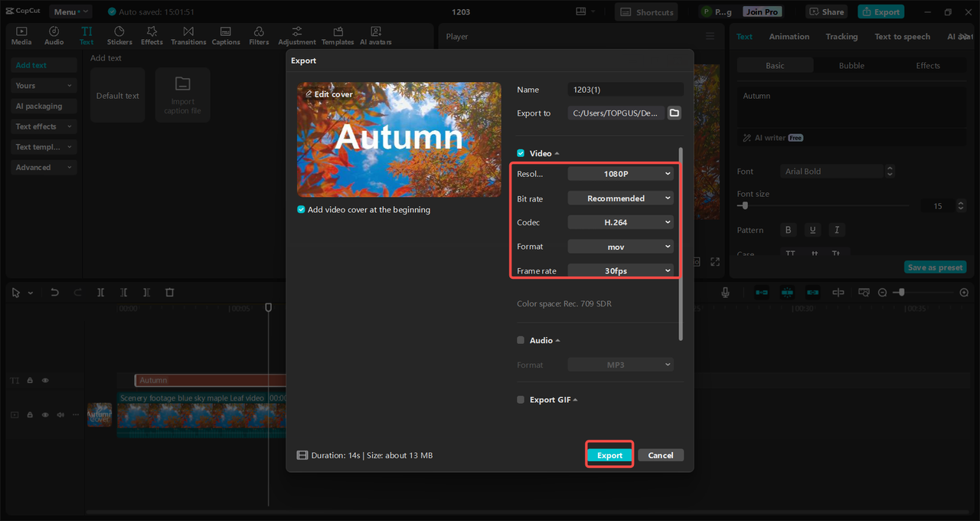980x521 pixels.
Task: Select Text effects in the left sidebar
Action: tap(44, 126)
